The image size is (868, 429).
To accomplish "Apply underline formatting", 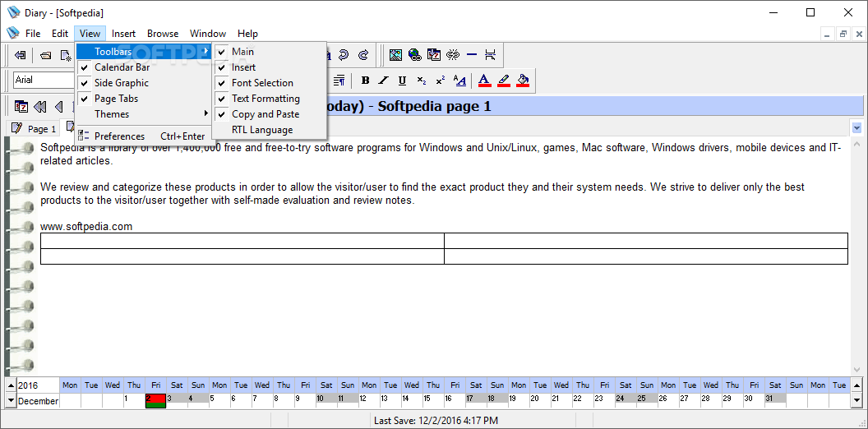I will (403, 81).
